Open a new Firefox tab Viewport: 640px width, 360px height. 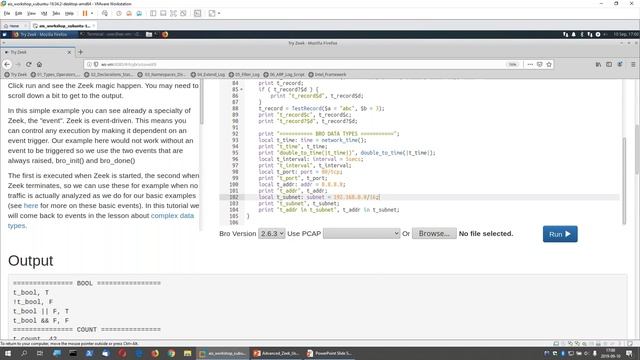pos(80,52)
